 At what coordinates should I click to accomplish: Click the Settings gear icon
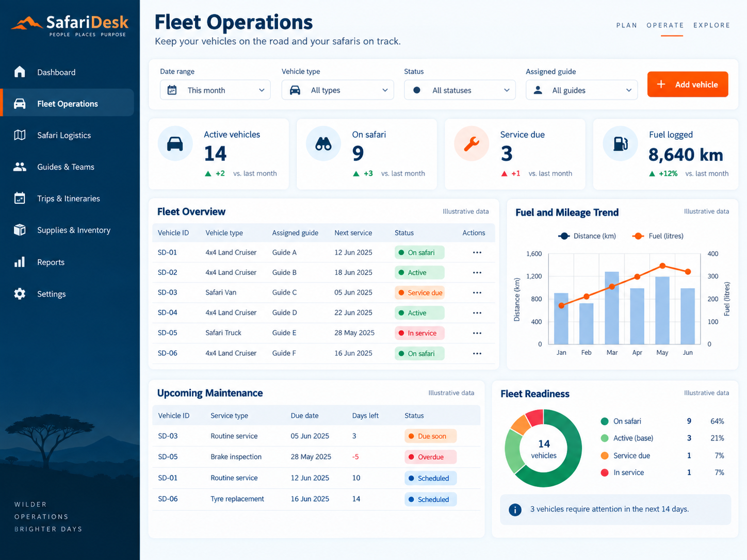[x=20, y=294]
